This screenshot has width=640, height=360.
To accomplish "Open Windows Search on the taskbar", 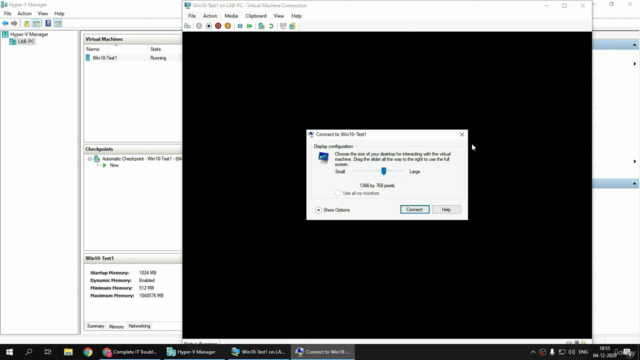I will pos(29,352).
